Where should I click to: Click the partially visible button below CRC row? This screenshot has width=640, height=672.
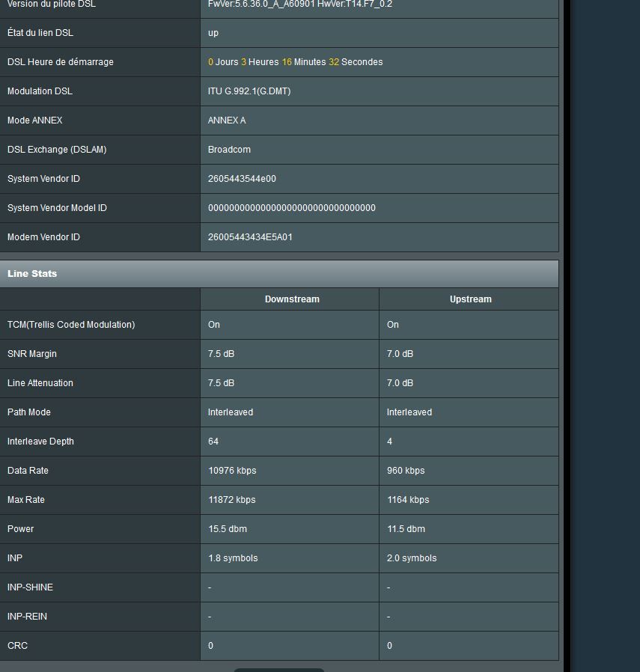[x=278, y=669]
